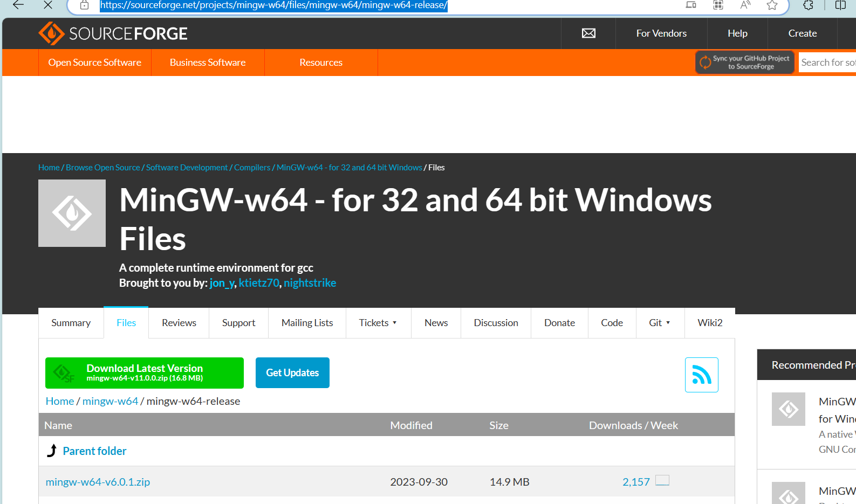Screen dimensions: 856x504
Task: Open the News tab
Action: 436,323
